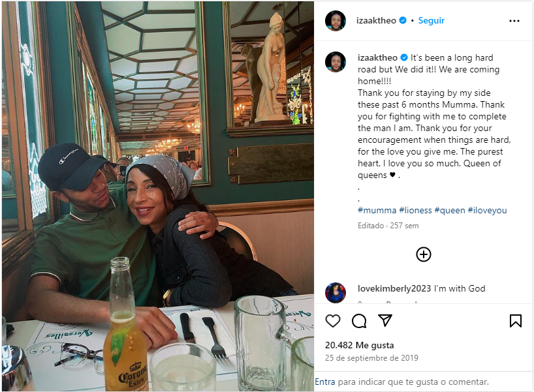Screen dimensions: 534x392
Task: View lovekimberly2023's profile avatar
Action: [336, 293]
